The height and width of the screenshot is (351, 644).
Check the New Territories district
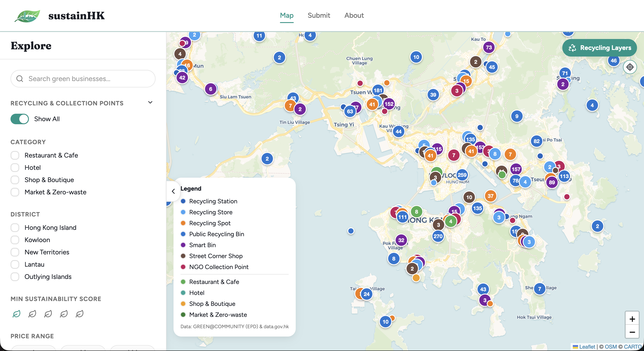(15, 252)
